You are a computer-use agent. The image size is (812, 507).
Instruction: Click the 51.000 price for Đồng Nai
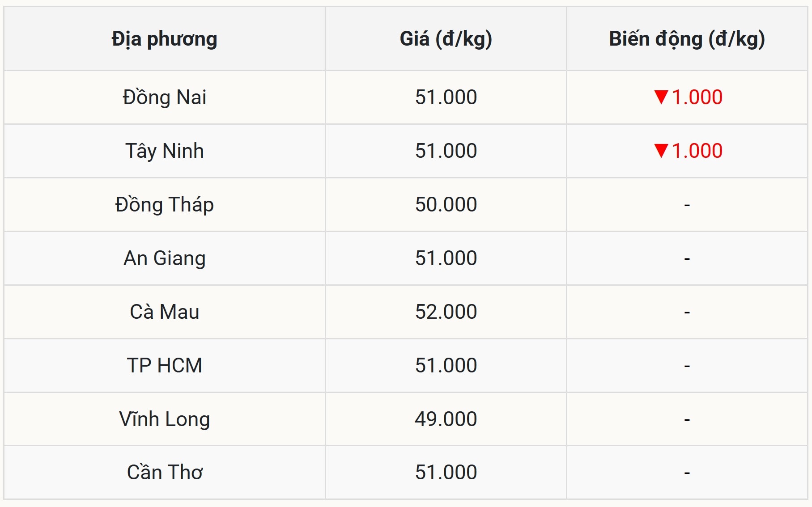point(446,97)
